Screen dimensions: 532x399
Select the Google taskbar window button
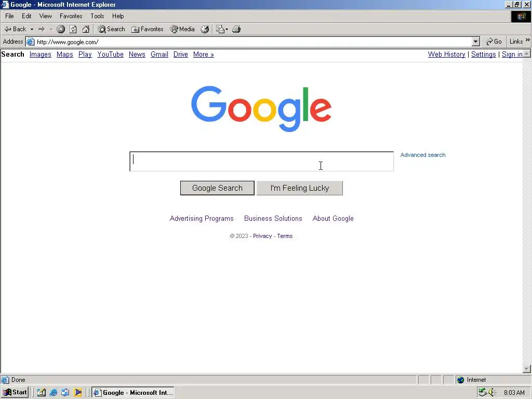point(133,393)
